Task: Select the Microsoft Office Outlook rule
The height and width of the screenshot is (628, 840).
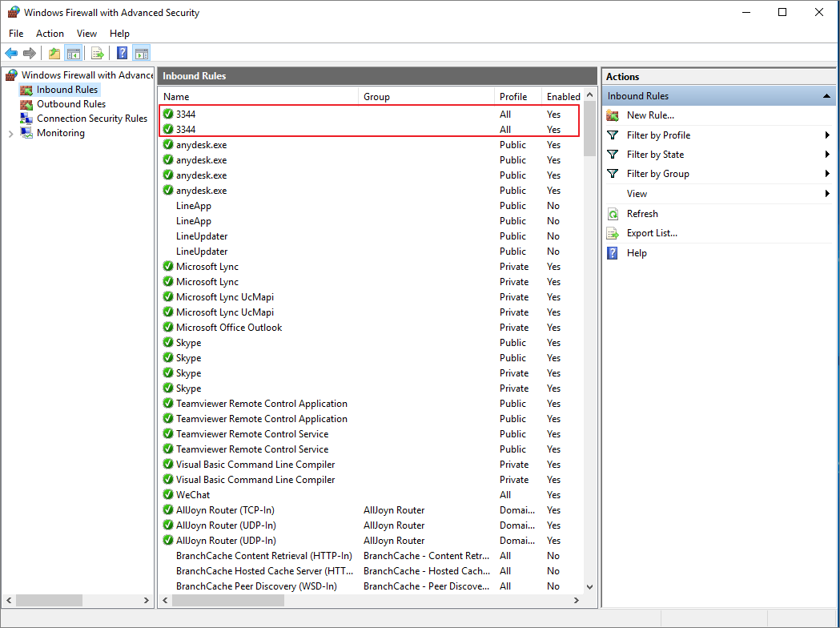Action: pos(371,328)
